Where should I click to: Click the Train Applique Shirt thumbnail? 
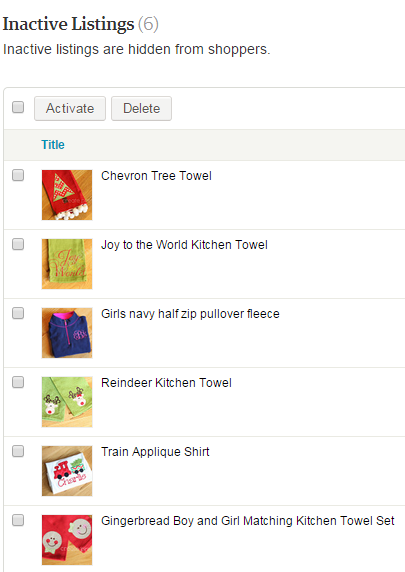pyautogui.click(x=67, y=471)
